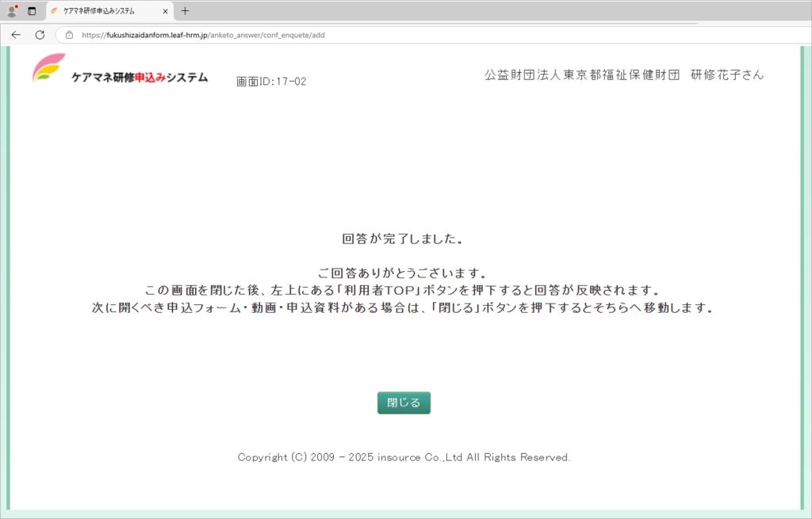The width and height of the screenshot is (812, 519).
Task: Click the insource copyright footer text
Action: coord(404,457)
